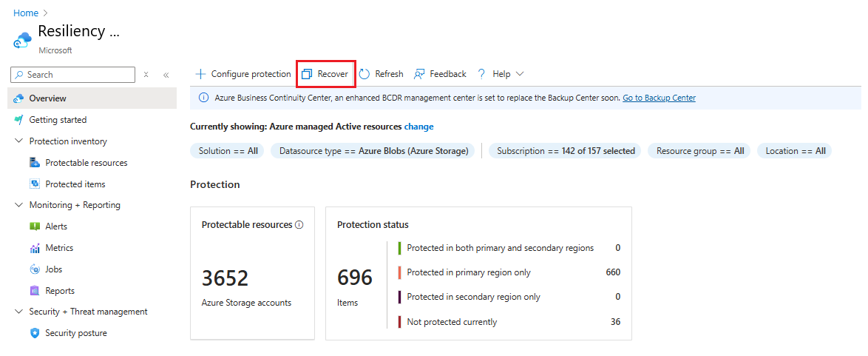Screen dimensions: 868x356
Task: Click the Resiliency cloud service icon
Action: coord(23,41)
